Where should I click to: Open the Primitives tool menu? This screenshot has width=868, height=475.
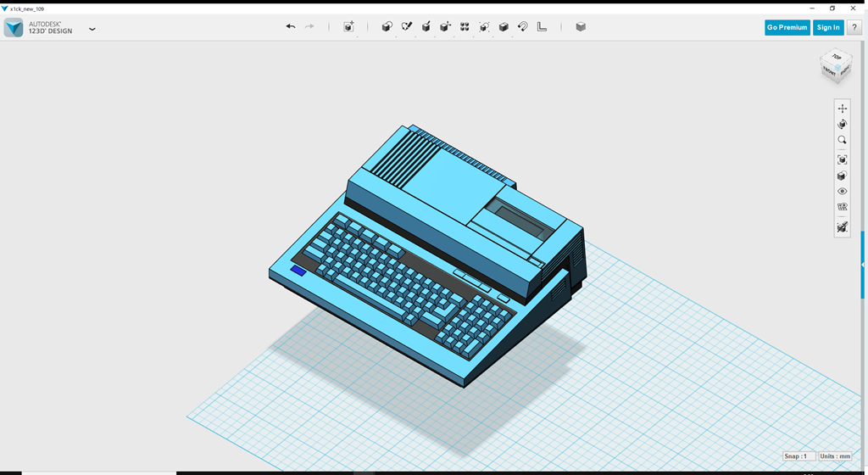(x=387, y=27)
